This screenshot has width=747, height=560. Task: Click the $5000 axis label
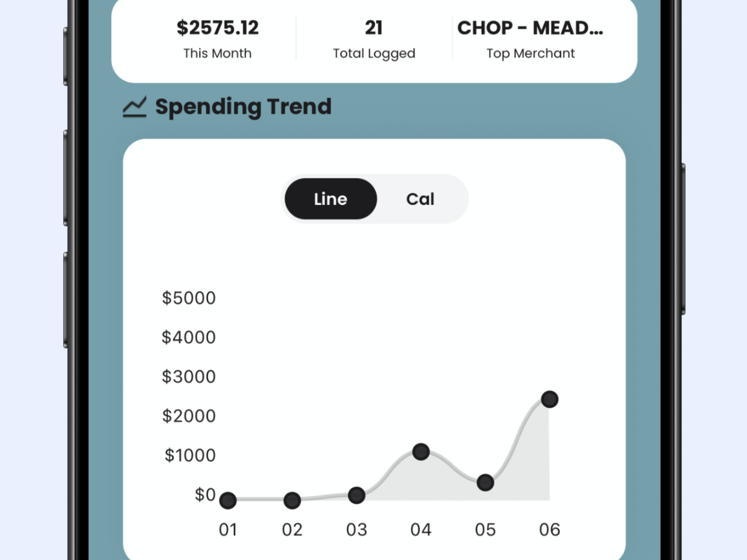[189, 298]
